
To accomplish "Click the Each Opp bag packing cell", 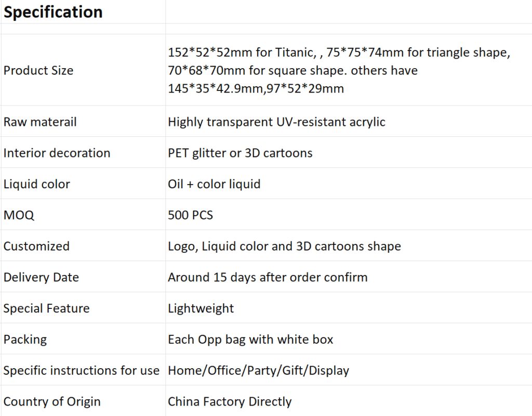I will tap(349, 339).
